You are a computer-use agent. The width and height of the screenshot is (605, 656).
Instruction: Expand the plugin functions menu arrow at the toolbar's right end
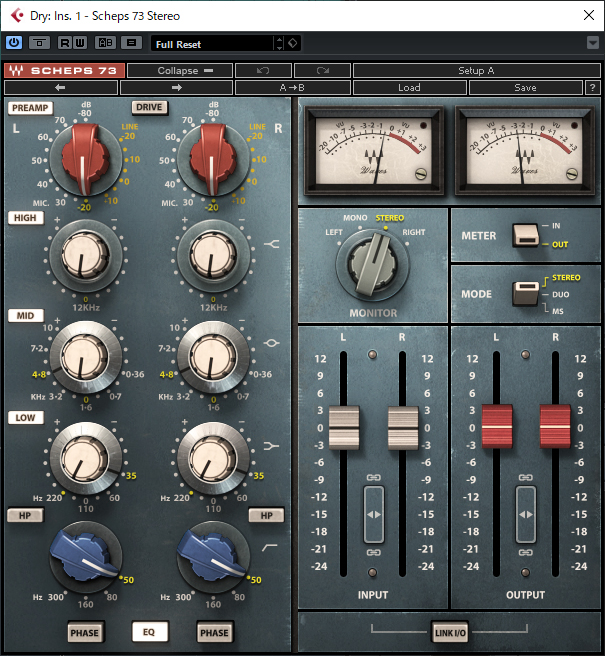593,43
